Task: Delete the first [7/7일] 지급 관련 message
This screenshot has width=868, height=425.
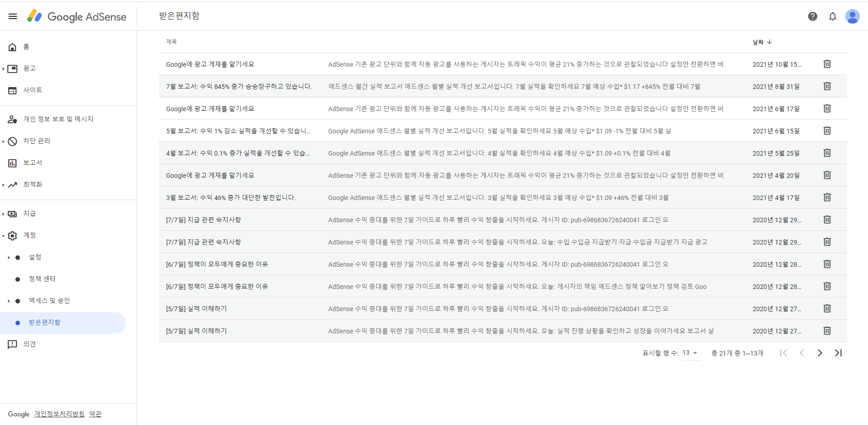Action: click(x=827, y=220)
